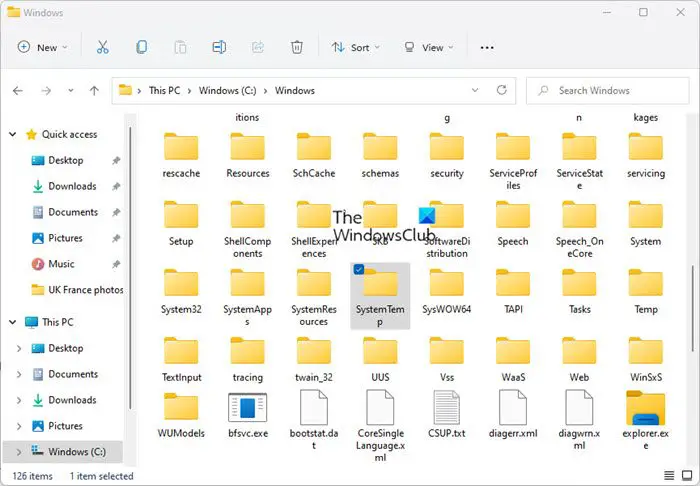The height and width of the screenshot is (486, 700).
Task: Select the twain_32 folder
Action: pos(314,360)
